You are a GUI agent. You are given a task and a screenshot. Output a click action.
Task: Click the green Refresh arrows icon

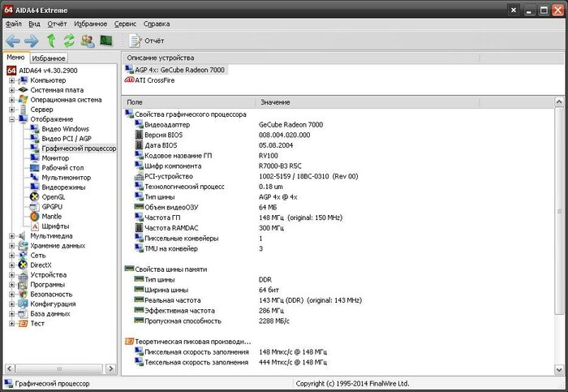click(x=69, y=41)
